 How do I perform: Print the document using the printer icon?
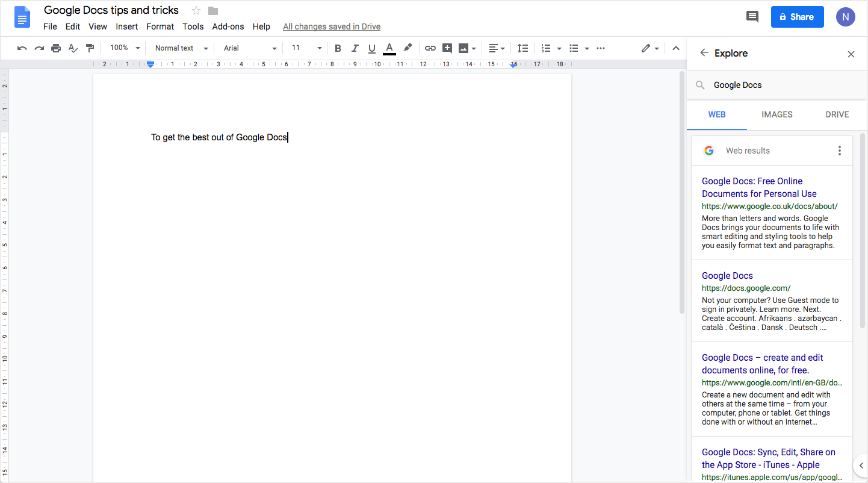click(x=56, y=48)
